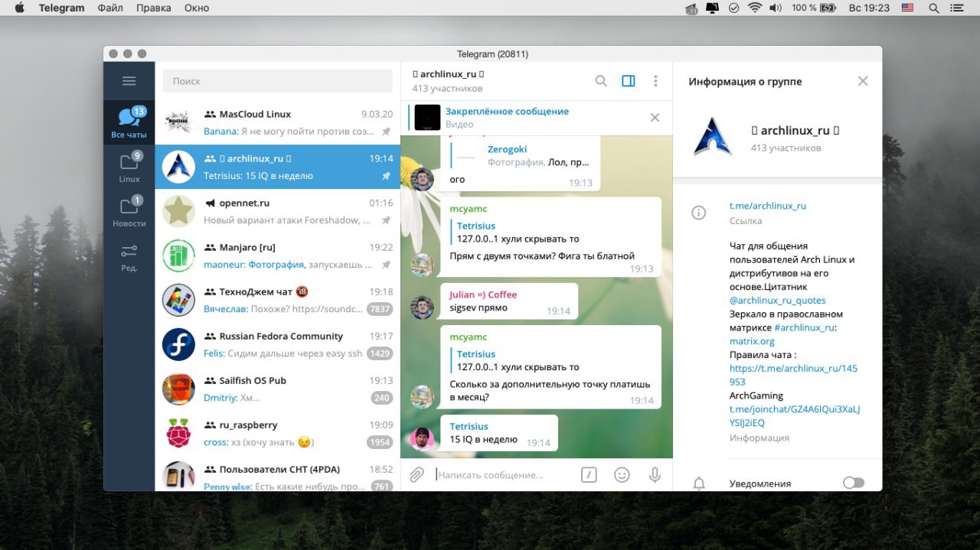
Task: Click the 7837 unread badge on ТехноДжем
Action: (x=380, y=309)
